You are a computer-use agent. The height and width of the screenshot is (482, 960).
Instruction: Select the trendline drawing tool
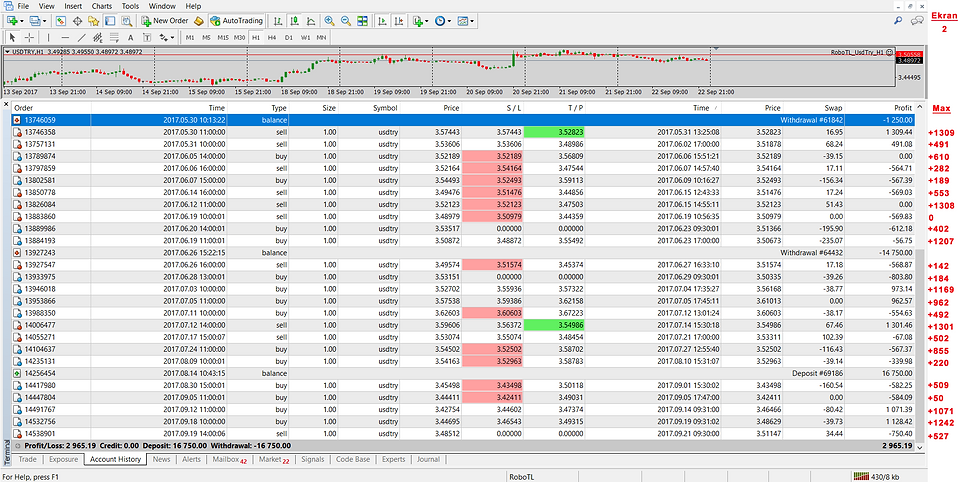point(81,37)
